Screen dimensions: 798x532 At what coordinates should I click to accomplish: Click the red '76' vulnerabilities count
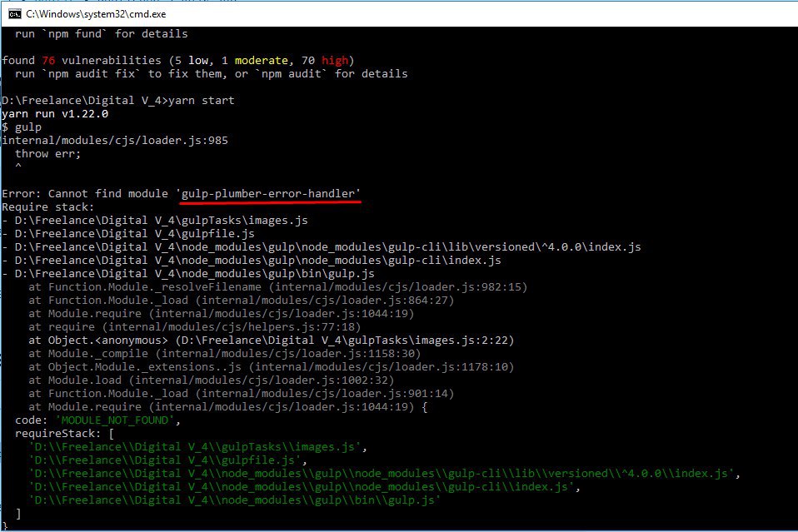click(x=48, y=61)
